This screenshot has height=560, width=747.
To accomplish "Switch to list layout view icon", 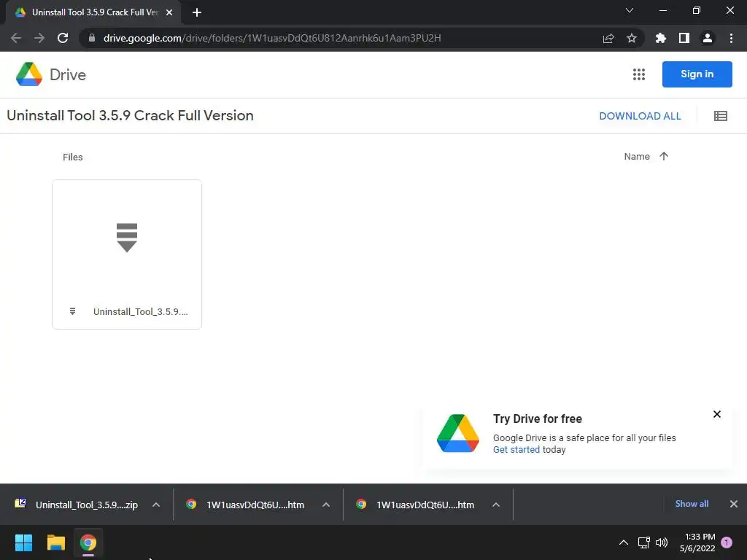I will [720, 116].
